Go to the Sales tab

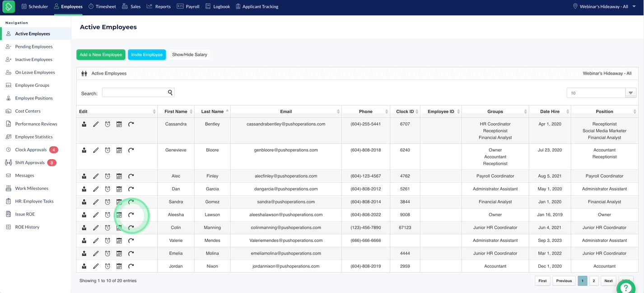point(131,7)
